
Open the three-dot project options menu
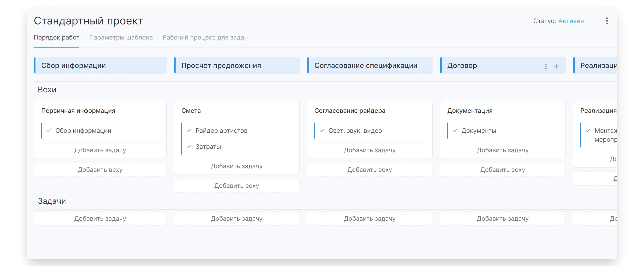tap(607, 21)
